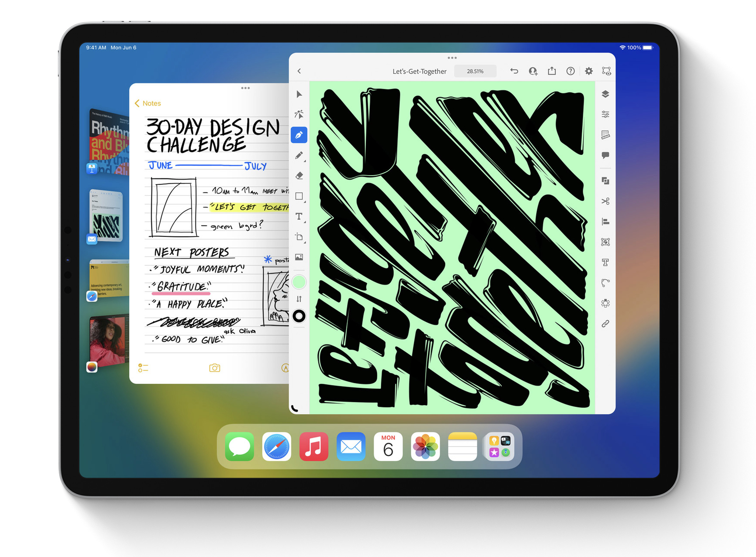Image resolution: width=756 pixels, height=557 pixels.
Task: Tap the Undo button
Action: coord(514,71)
